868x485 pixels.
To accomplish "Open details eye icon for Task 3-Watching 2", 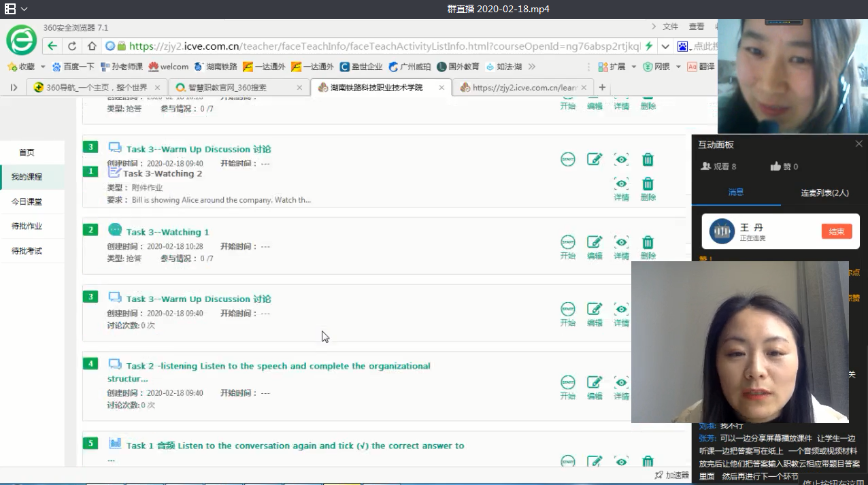I will click(621, 183).
